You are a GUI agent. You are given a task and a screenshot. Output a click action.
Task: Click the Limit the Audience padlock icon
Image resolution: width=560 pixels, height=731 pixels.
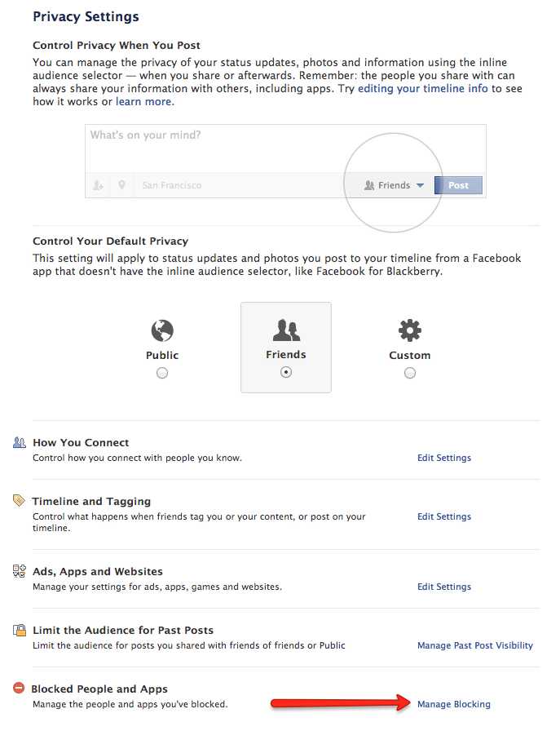20,630
